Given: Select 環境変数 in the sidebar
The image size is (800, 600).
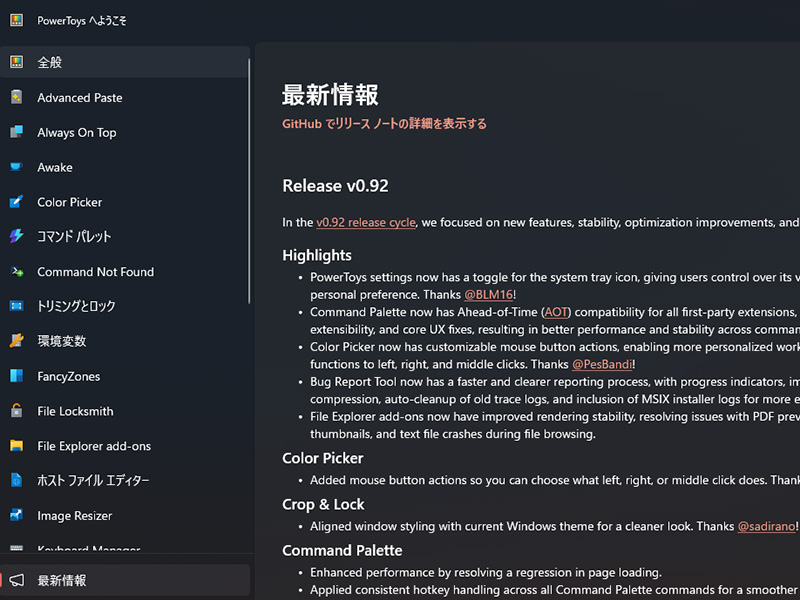Looking at the screenshot, I should pos(125,341).
